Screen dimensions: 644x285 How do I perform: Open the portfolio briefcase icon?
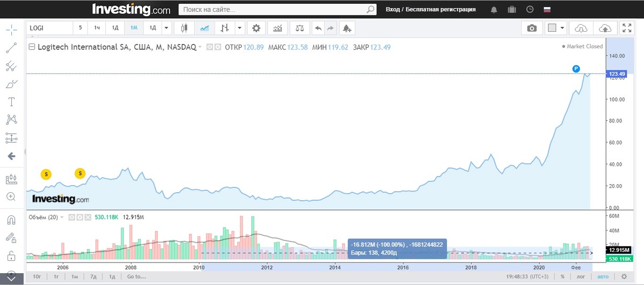511,10
